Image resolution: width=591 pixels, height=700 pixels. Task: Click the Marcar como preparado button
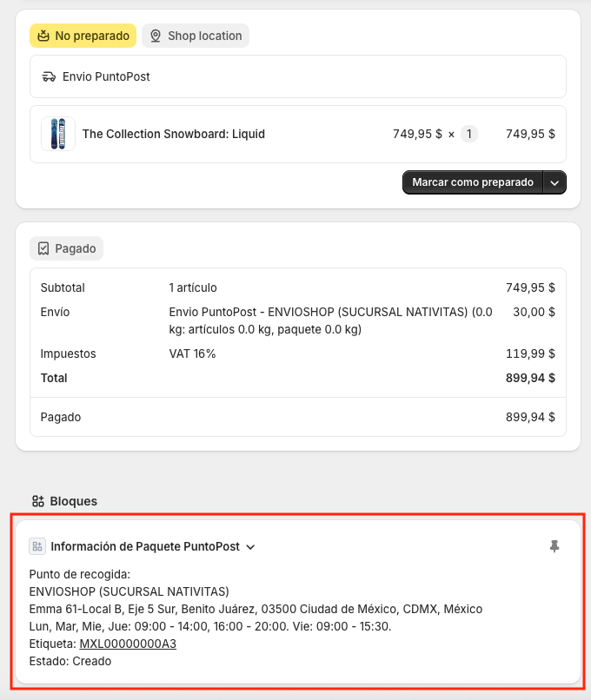(473, 182)
